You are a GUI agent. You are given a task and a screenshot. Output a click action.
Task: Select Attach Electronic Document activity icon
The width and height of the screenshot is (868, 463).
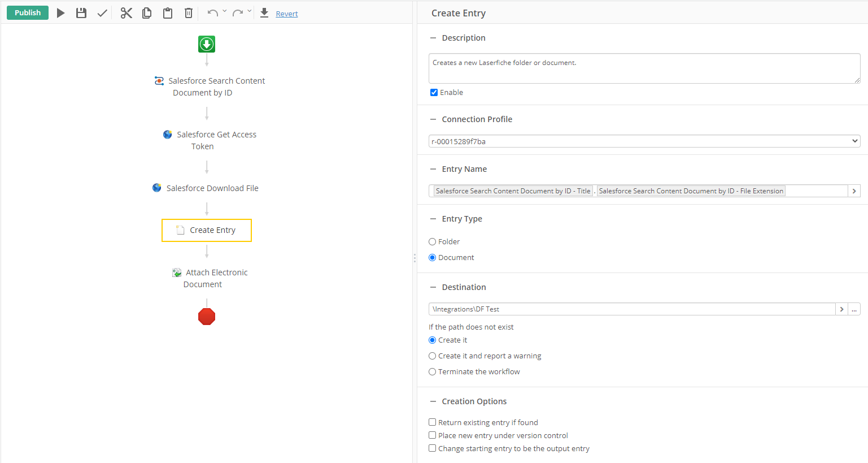[x=177, y=272]
